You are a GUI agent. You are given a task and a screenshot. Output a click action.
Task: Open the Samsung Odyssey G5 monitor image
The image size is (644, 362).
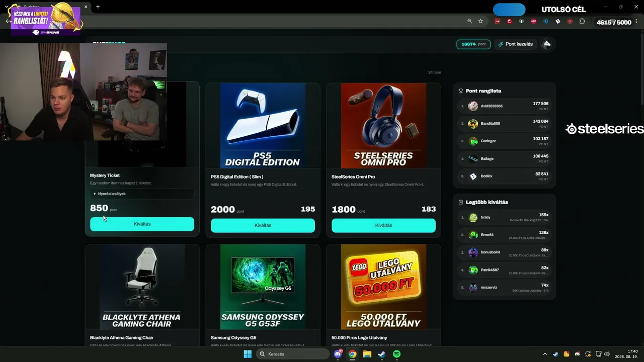pyautogui.click(x=263, y=287)
